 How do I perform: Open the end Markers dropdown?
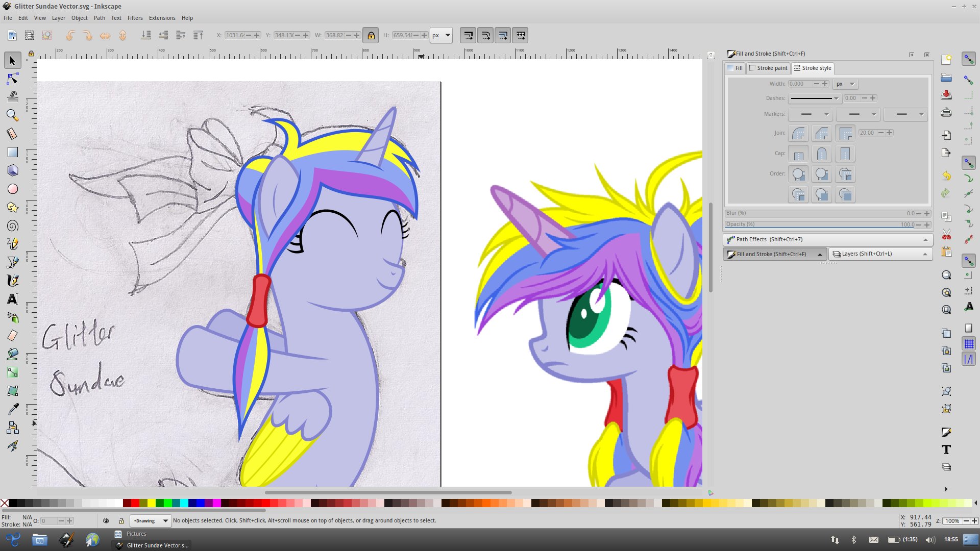(906, 114)
